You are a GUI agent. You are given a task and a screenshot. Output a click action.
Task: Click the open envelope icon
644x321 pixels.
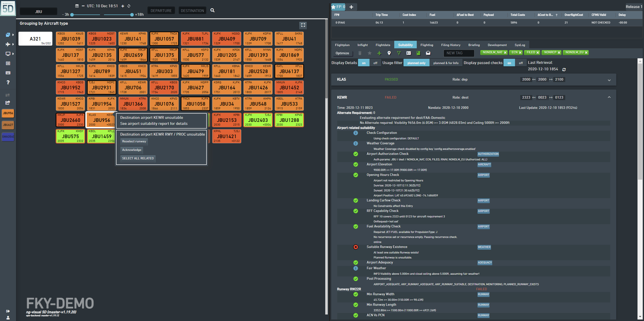[428, 53]
